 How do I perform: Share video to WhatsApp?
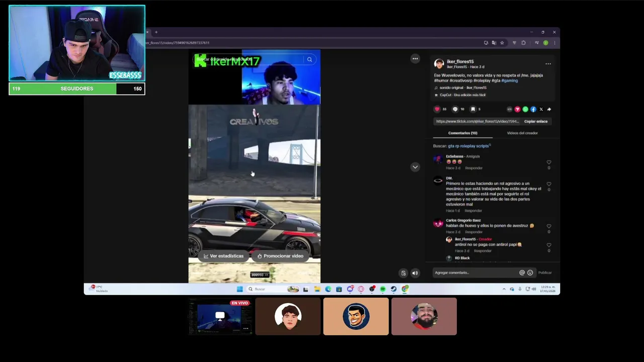(525, 109)
